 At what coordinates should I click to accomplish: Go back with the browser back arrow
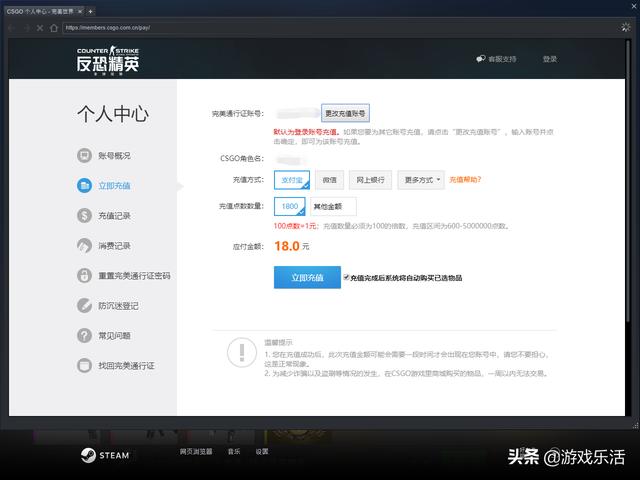pos(11,28)
